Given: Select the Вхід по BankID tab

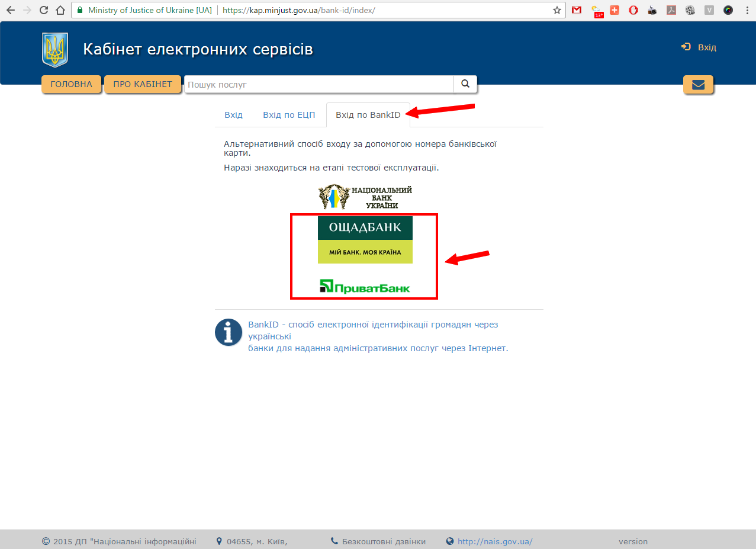Looking at the screenshot, I should tap(368, 114).
